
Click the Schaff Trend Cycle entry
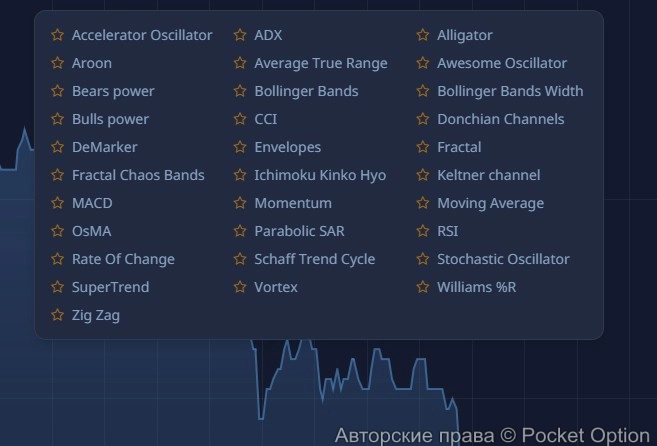tap(314, 259)
